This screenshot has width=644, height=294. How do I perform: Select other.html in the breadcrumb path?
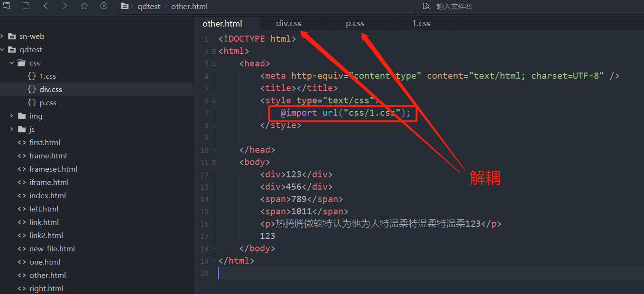click(189, 7)
